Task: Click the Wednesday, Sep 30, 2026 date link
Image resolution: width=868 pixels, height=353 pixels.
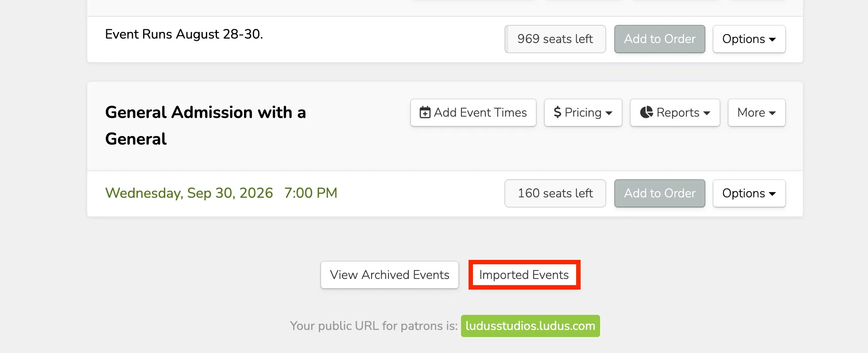Action: 189,193
